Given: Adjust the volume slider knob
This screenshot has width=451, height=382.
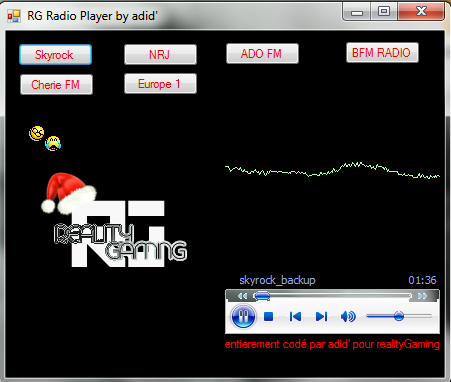Looking at the screenshot, I should [399, 316].
